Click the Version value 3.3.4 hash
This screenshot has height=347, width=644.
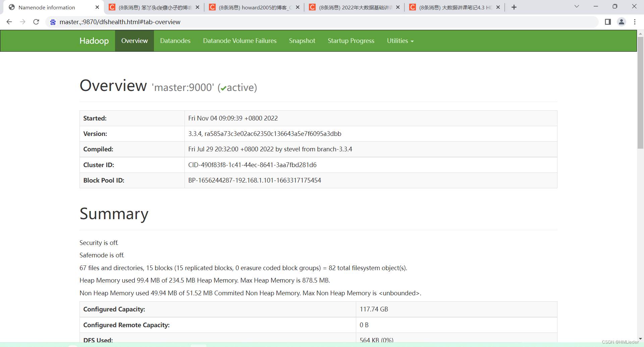point(265,134)
